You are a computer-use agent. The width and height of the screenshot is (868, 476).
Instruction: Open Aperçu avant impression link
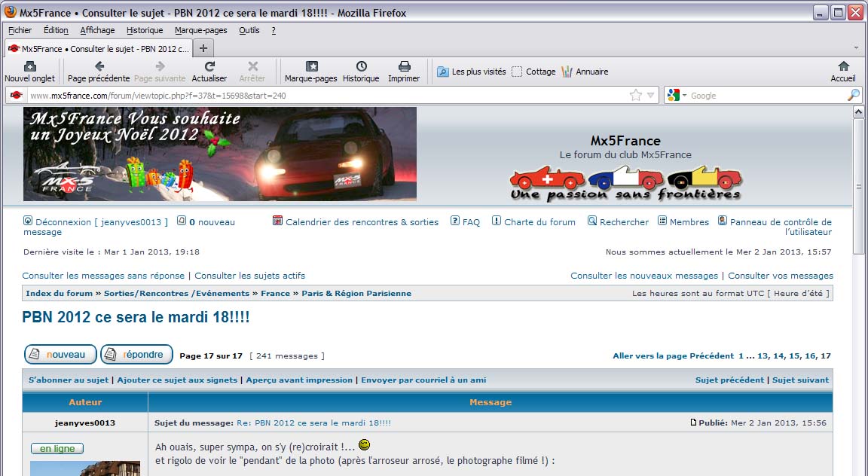299,380
